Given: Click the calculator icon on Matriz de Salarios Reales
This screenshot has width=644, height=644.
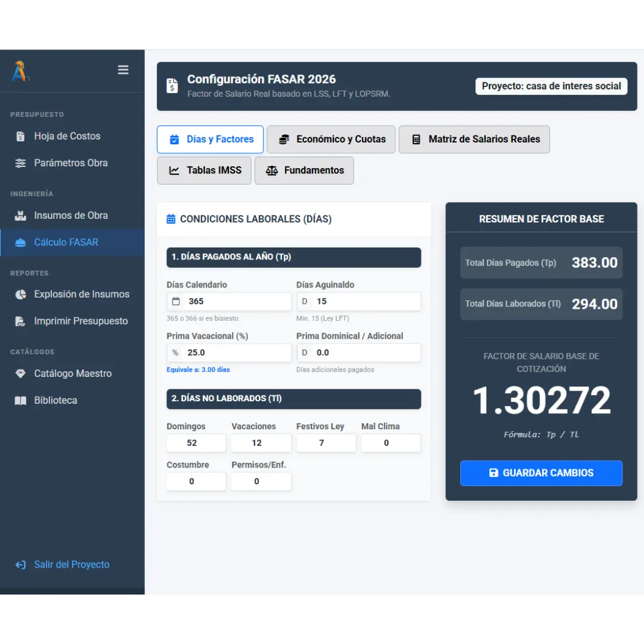Looking at the screenshot, I should click(416, 139).
